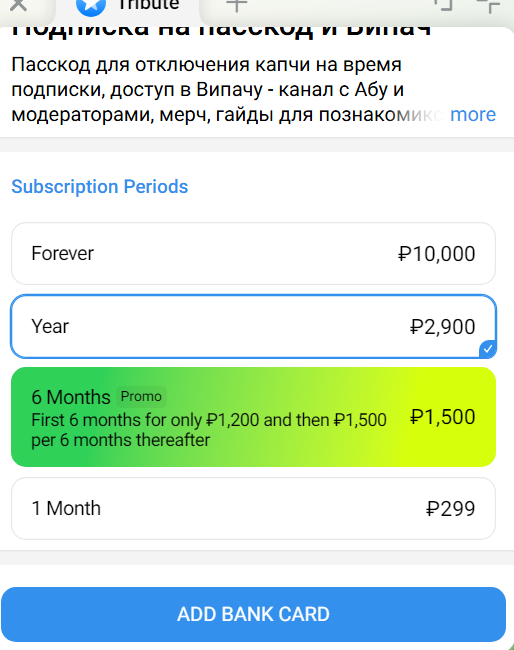Click the left corner-bracket icon in the top bar
The height and width of the screenshot is (650, 514).
pos(443,5)
